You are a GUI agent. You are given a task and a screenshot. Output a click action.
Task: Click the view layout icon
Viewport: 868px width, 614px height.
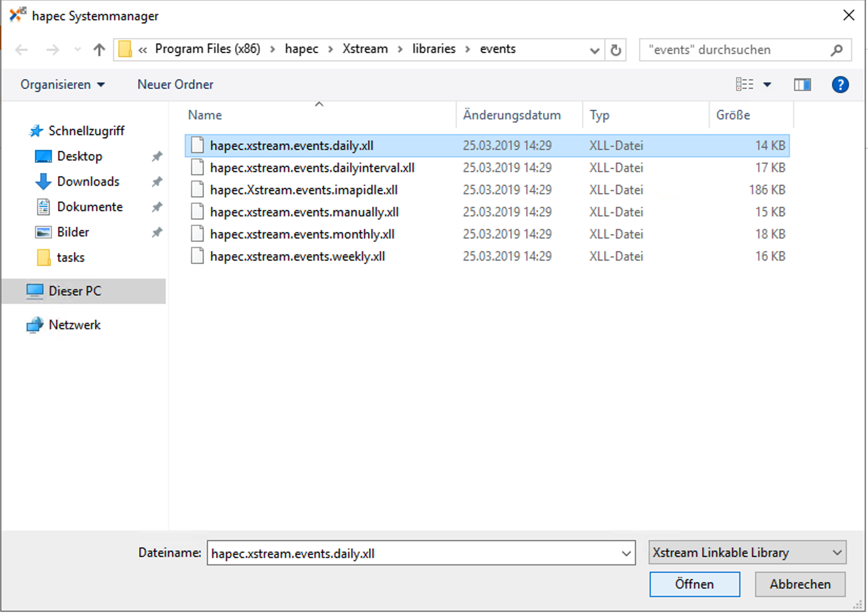745,84
